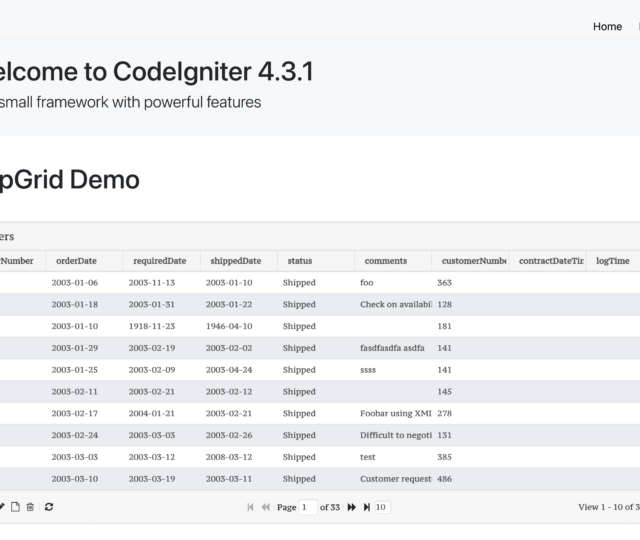Click the 'fasdfasdfa asdfa' comment cell
This screenshot has width=640, height=540.
click(x=392, y=348)
